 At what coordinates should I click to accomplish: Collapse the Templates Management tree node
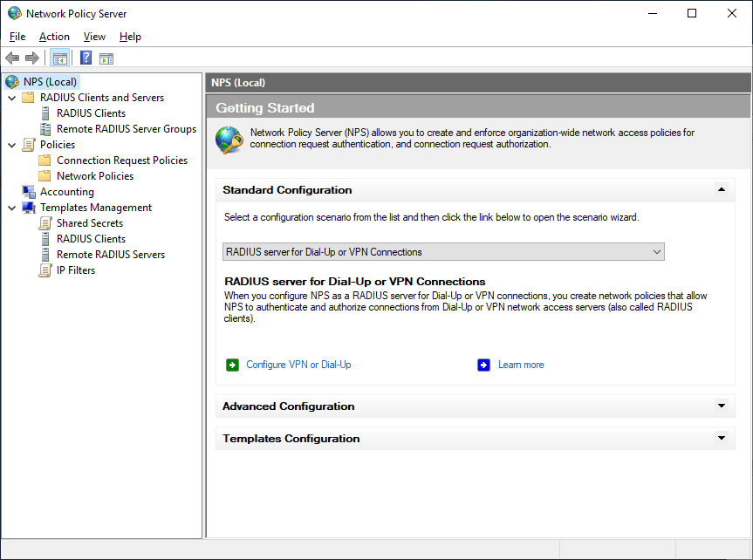point(12,208)
